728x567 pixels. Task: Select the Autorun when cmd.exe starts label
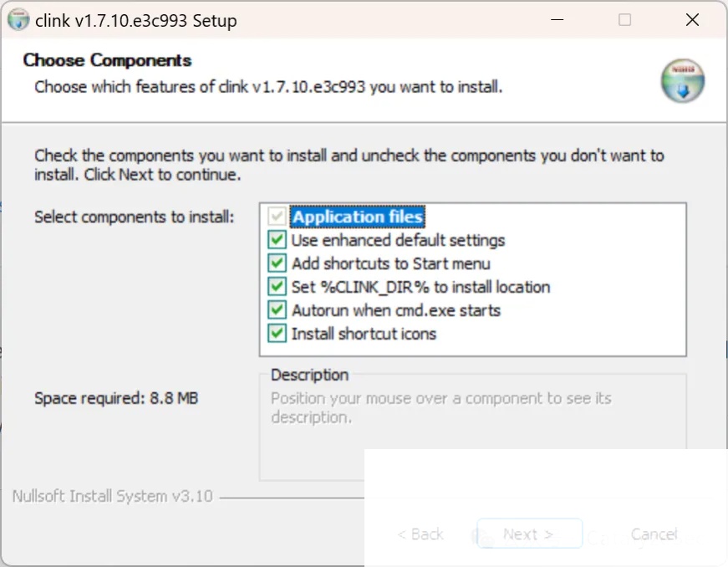[x=396, y=310]
